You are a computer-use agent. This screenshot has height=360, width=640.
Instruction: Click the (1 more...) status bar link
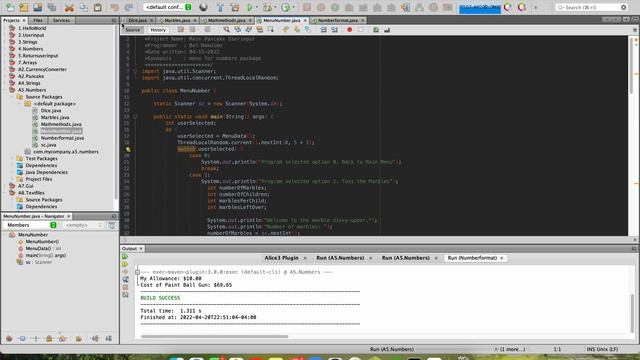pos(512,349)
